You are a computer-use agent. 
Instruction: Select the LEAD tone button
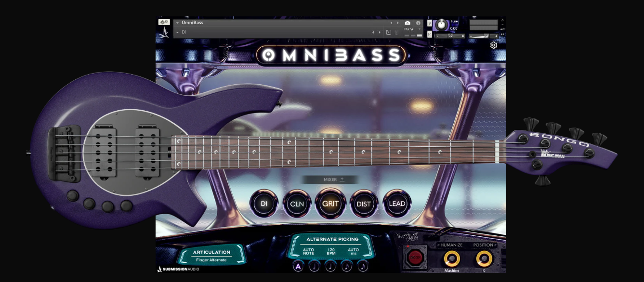(397, 204)
